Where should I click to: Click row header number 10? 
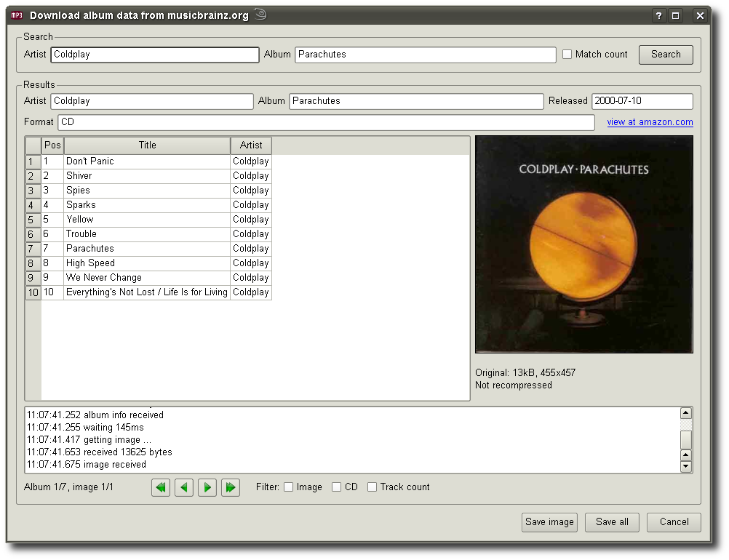click(x=33, y=292)
